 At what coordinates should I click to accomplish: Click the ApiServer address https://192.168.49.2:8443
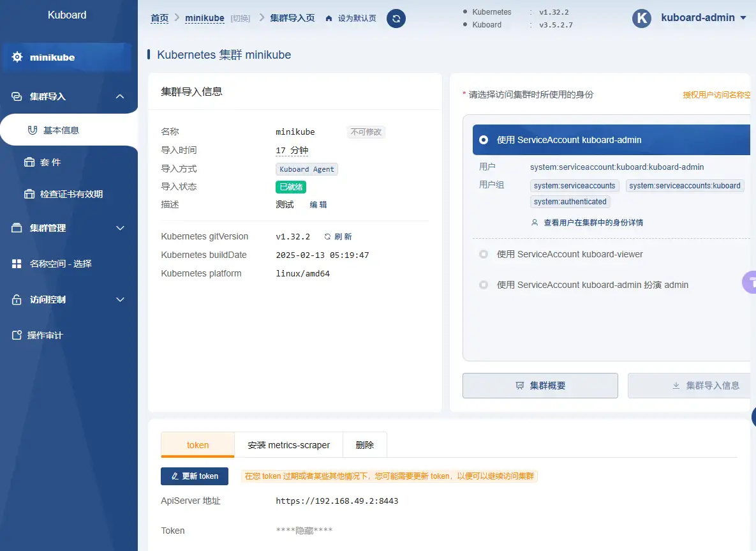[x=337, y=501]
